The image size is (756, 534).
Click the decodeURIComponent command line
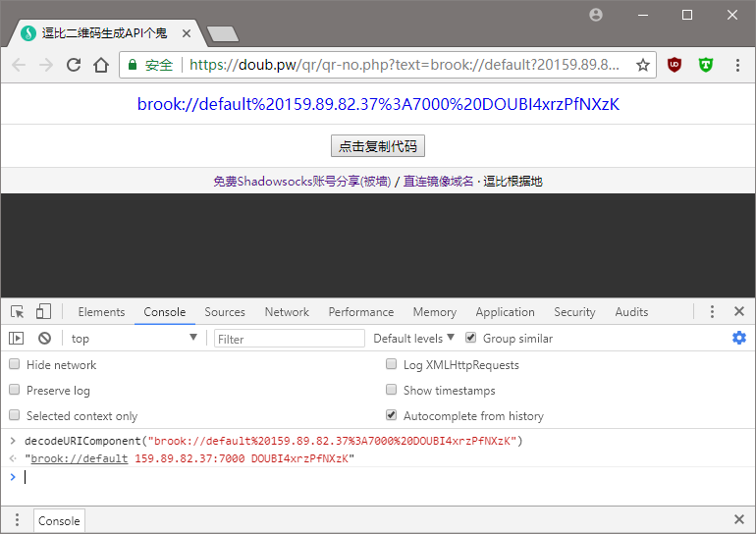click(273, 441)
